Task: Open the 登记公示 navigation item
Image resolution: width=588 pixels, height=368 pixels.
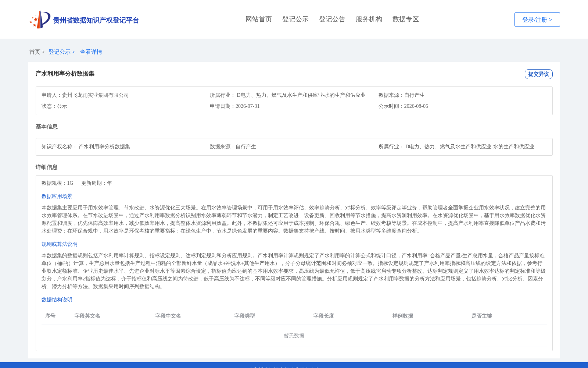Action: pos(295,19)
